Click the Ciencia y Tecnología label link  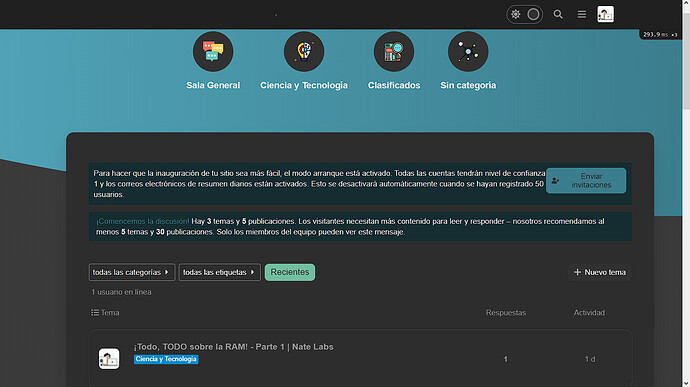click(x=304, y=85)
